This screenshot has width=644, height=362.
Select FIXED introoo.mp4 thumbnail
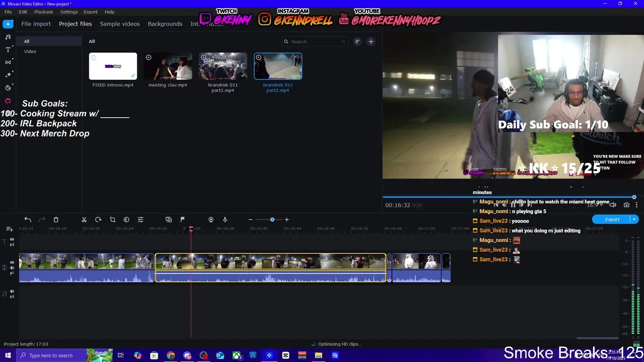point(113,66)
